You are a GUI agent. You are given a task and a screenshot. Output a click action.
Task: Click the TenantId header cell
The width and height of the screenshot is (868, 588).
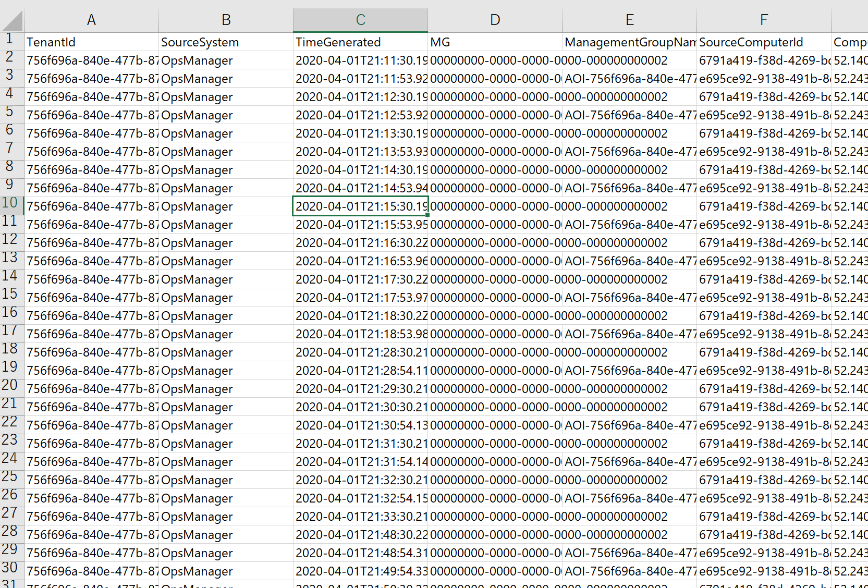click(91, 42)
